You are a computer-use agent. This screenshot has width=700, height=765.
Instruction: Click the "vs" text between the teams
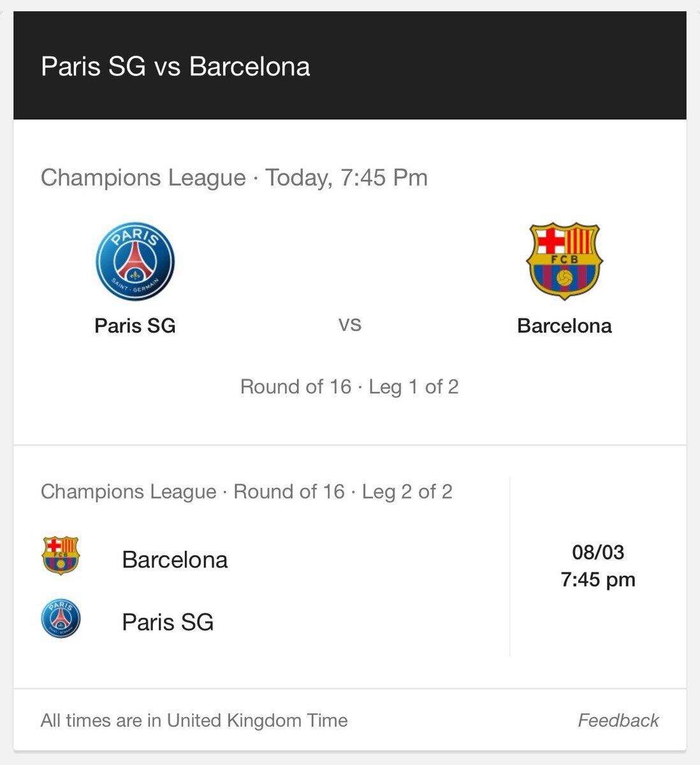click(350, 325)
